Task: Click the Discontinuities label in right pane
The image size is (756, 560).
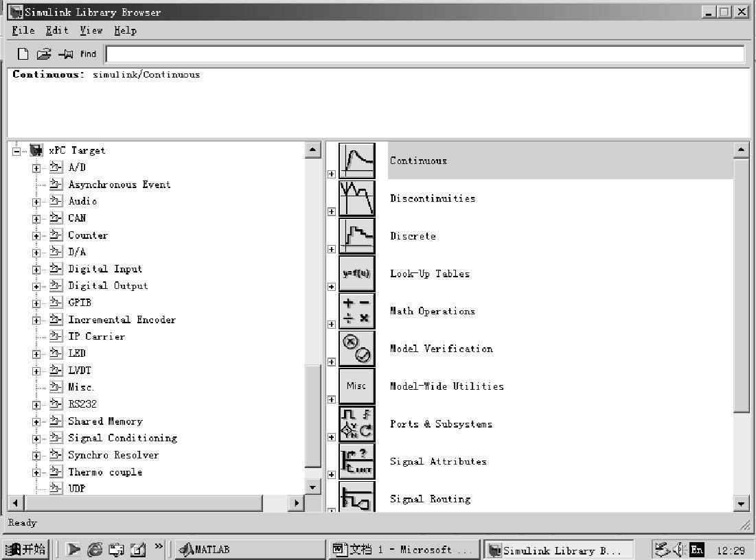Action: coord(433,198)
